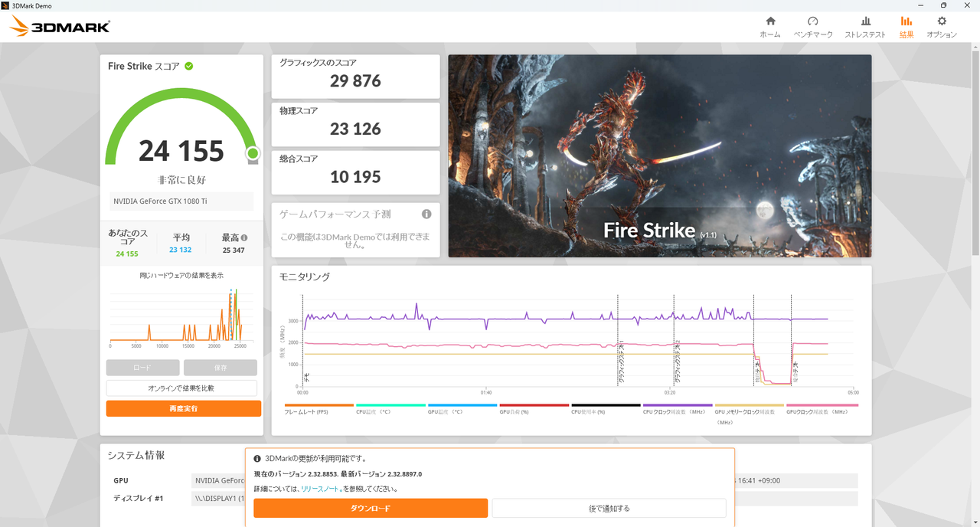
Task: Restore down the 3DMark Demo window
Action: (x=943, y=5)
